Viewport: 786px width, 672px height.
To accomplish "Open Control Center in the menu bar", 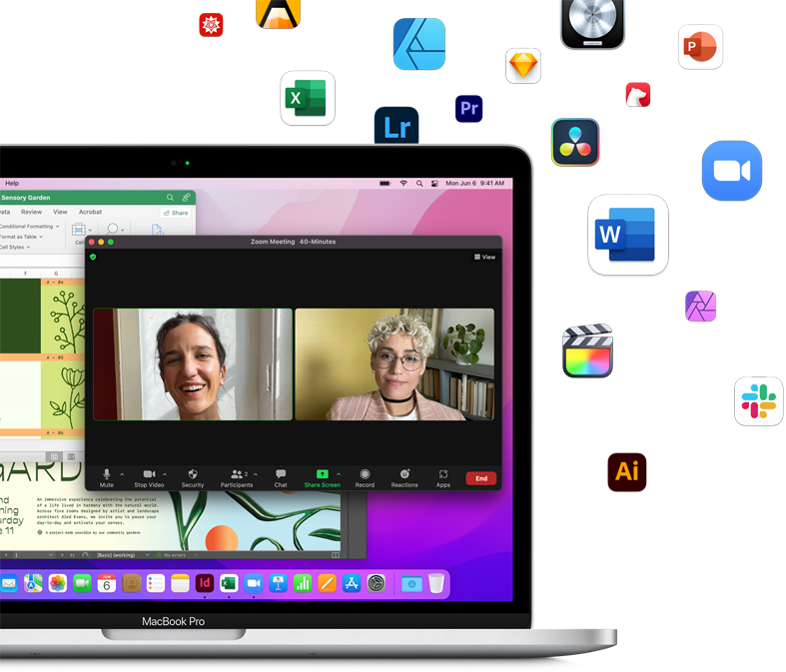I will pos(435,184).
